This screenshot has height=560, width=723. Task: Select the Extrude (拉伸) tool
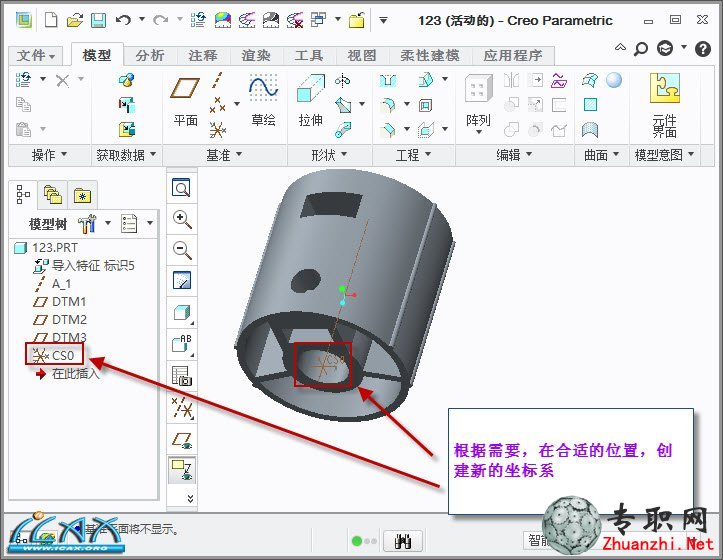coord(310,101)
